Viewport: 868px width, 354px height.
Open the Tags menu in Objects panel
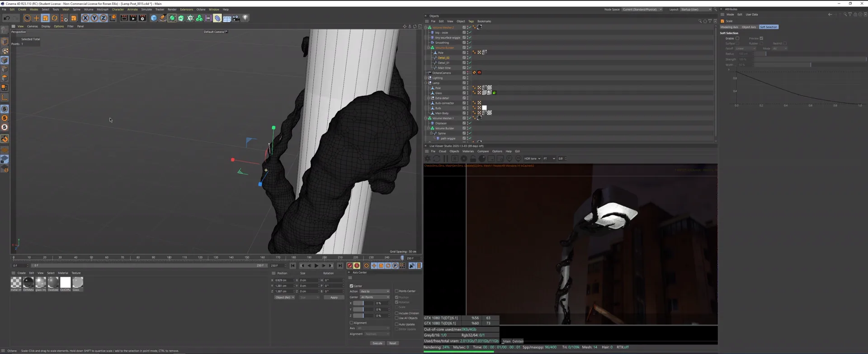(x=471, y=21)
